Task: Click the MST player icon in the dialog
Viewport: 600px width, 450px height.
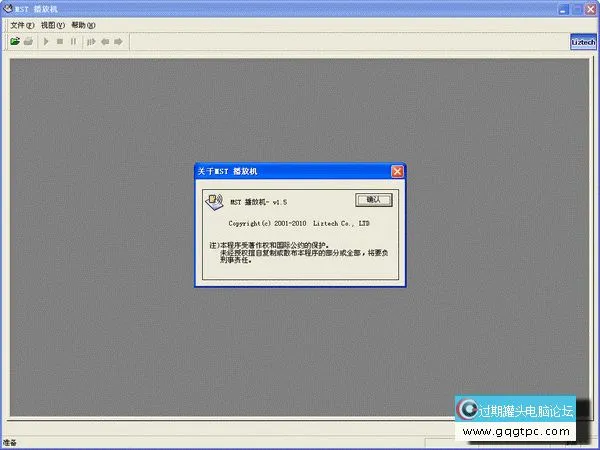Action: click(x=214, y=202)
